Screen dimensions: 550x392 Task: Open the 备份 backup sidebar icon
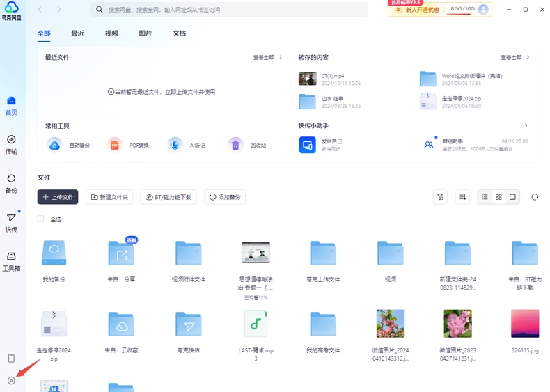pos(11,179)
